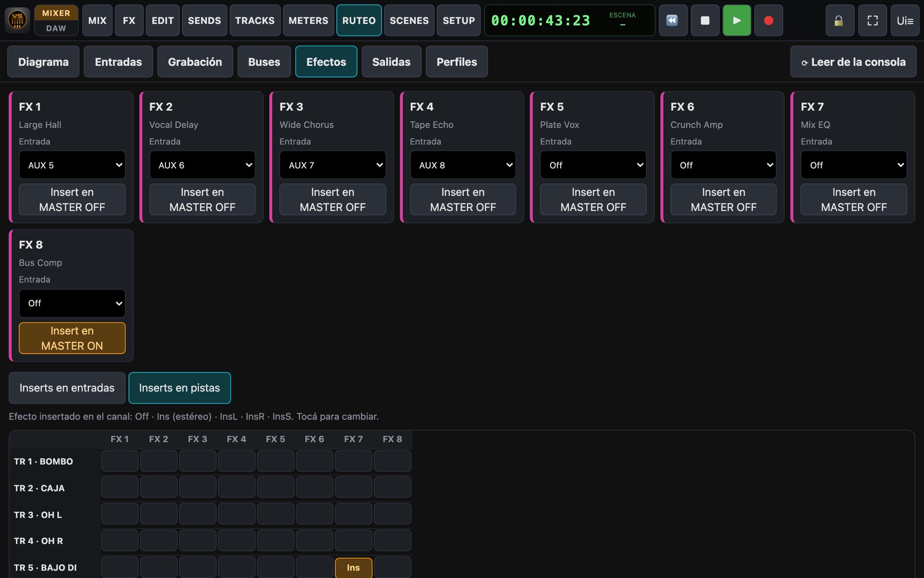Open FX 6 Crunch Amp Entrada dropdown

coord(723,165)
